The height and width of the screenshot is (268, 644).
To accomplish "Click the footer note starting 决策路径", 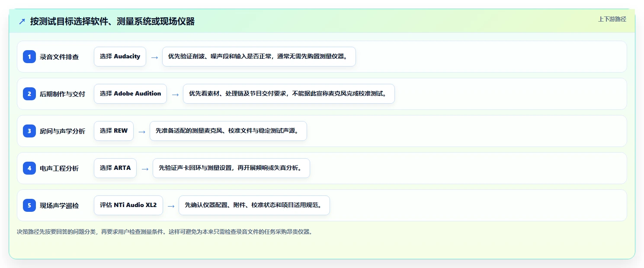I will tap(164, 232).
